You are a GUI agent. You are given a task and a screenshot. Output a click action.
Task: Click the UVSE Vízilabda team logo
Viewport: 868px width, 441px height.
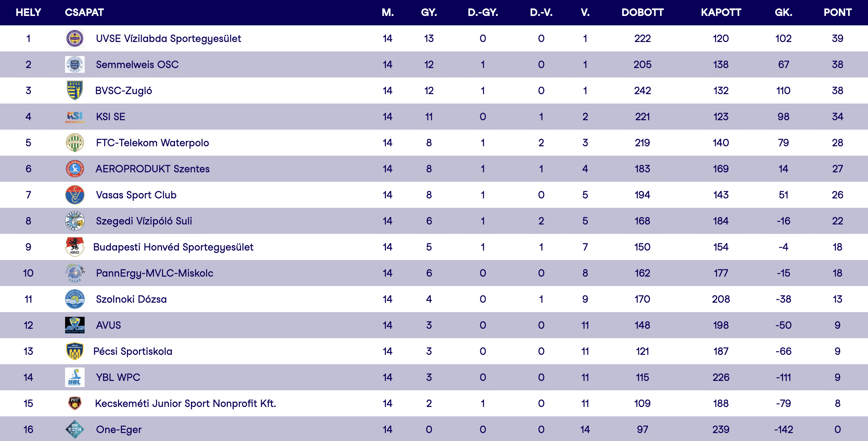75,38
